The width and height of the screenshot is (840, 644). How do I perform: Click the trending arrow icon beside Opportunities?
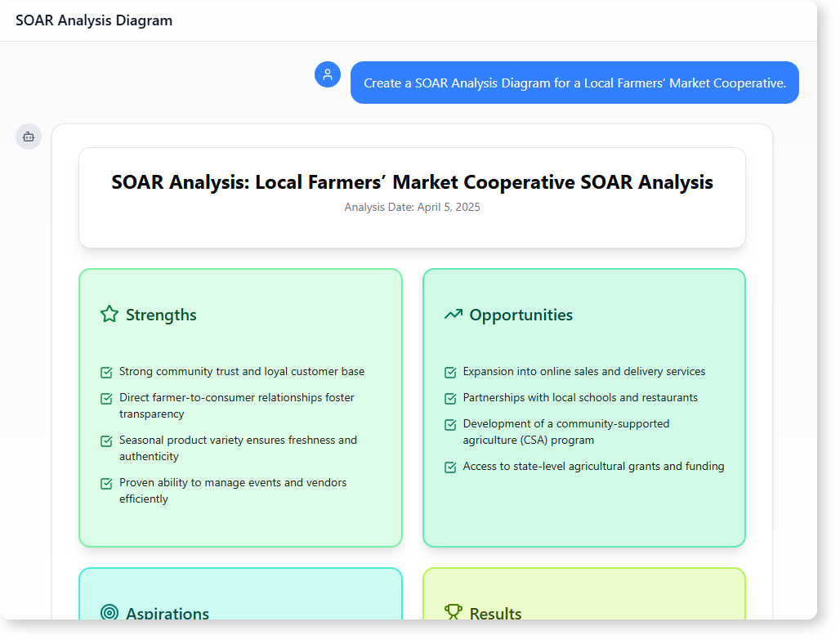click(x=453, y=315)
